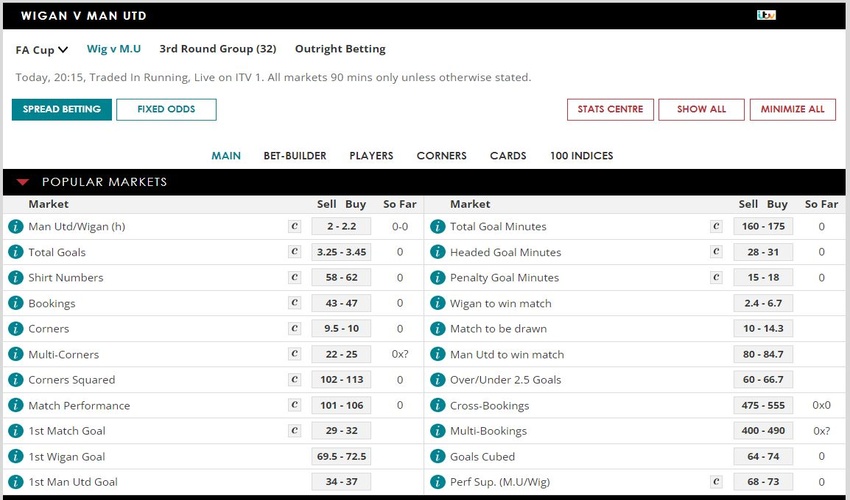
Task: Click Corners price 9.5 - 10
Action: tap(342, 328)
